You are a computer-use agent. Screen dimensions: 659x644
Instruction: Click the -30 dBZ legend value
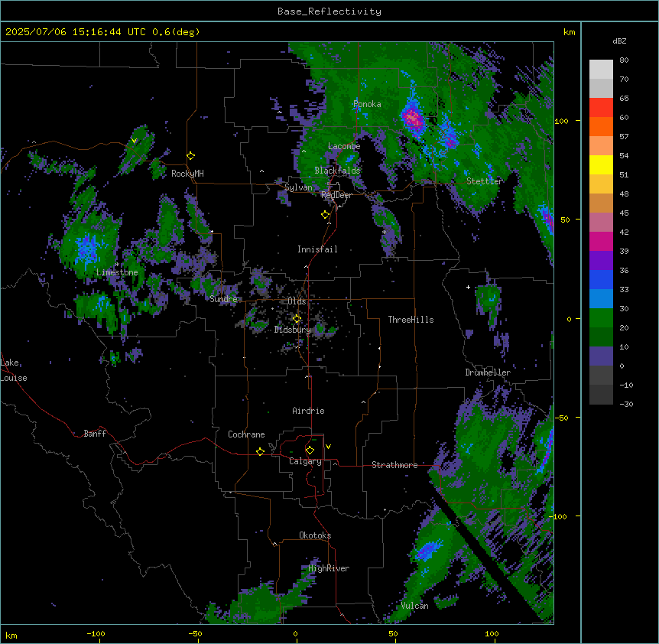pos(626,404)
